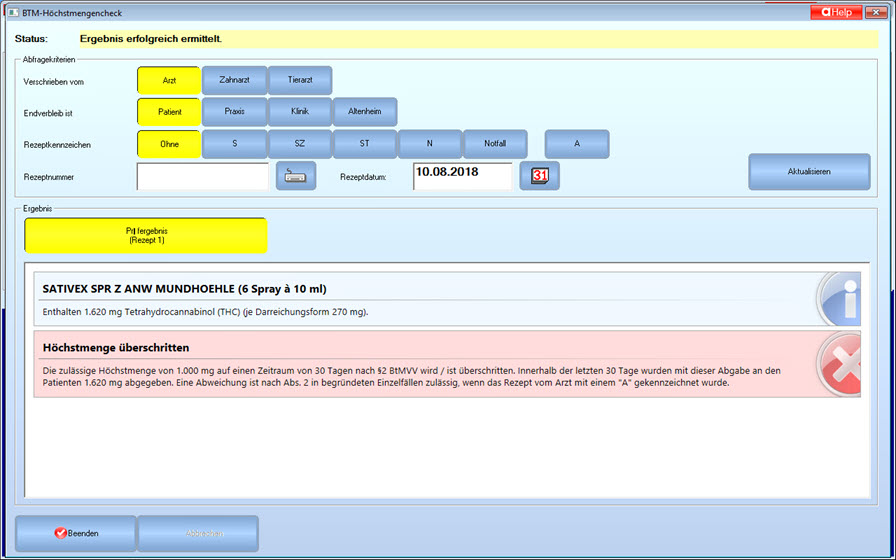Select the Höchstmenge überschritten warning row
The height and width of the screenshot is (560, 896).
click(x=420, y=365)
